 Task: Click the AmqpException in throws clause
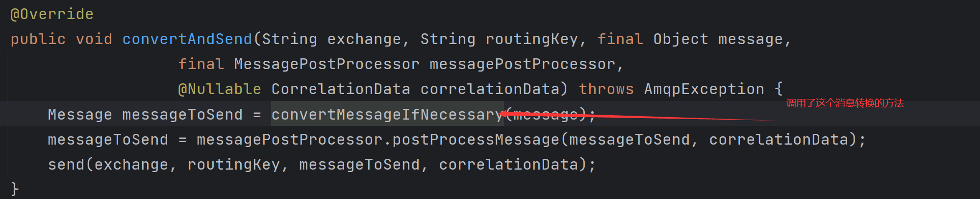tap(704, 89)
